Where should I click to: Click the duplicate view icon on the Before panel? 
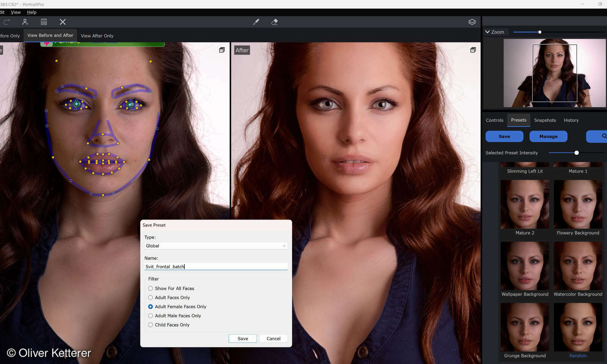click(x=222, y=50)
